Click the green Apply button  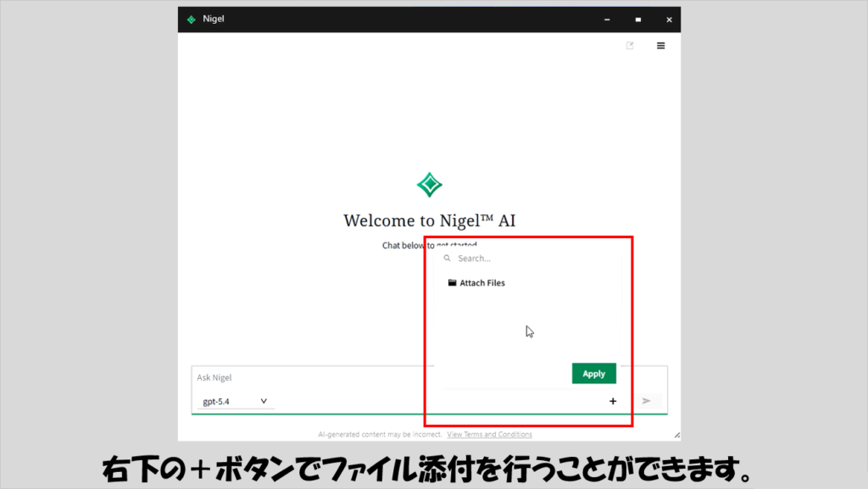[x=594, y=374]
